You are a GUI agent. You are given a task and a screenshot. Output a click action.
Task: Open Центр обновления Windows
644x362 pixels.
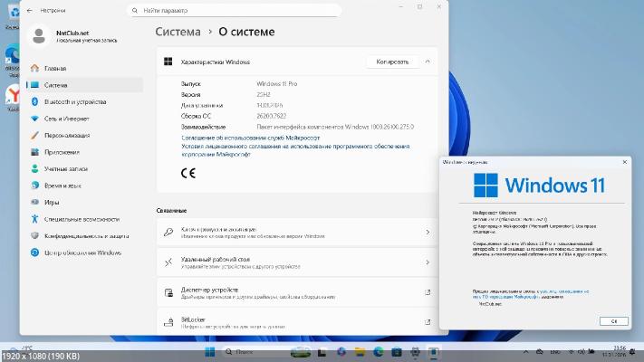pyautogui.click(x=82, y=252)
